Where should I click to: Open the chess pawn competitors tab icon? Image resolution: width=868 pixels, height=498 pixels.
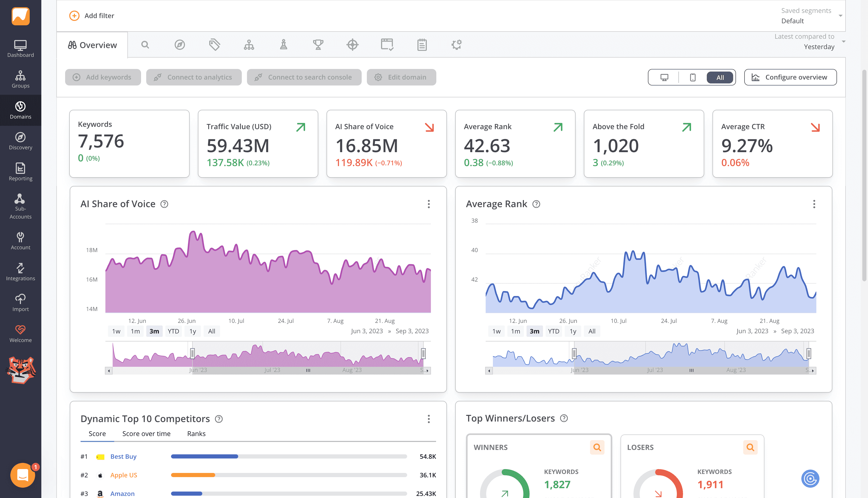(283, 45)
